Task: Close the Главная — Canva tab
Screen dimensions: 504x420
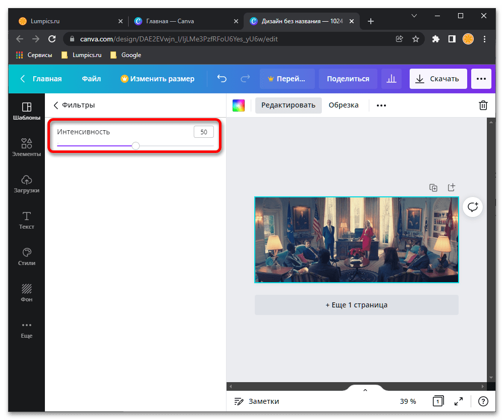Action: tap(236, 21)
